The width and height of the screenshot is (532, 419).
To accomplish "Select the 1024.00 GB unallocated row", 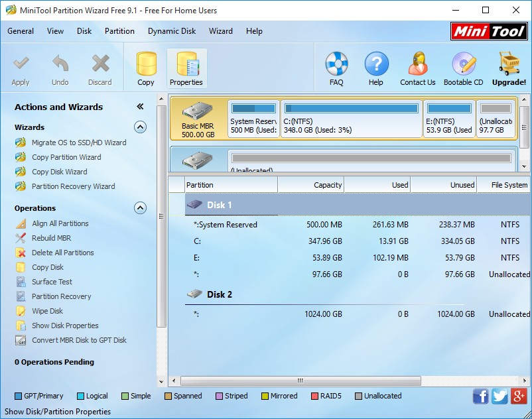I will (350, 314).
